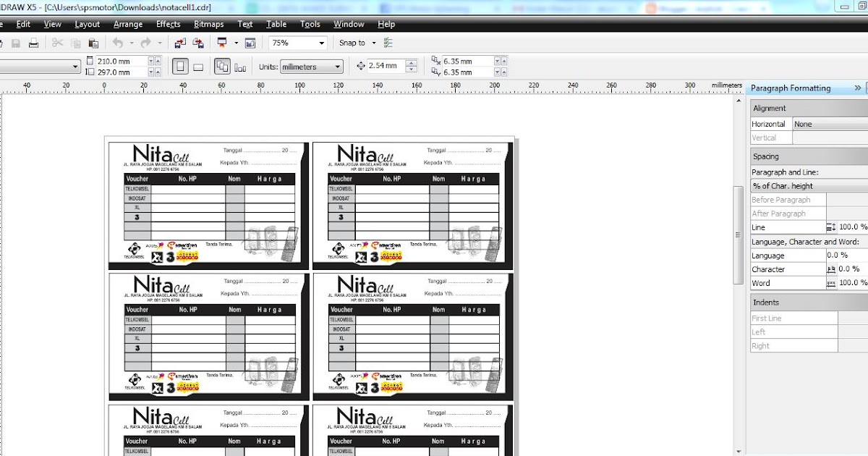The height and width of the screenshot is (456, 868).
Task: Click the Paste icon on the toolbar
Action: [x=95, y=43]
